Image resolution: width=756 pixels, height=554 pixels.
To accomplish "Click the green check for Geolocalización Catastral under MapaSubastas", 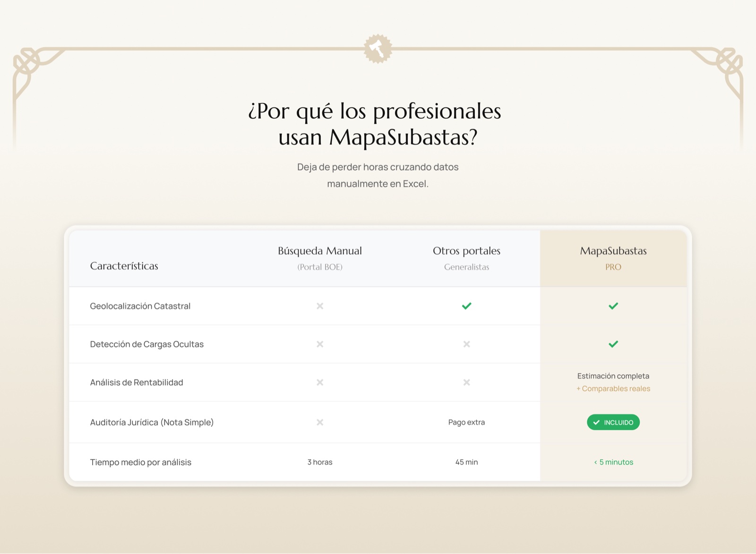I will click(x=613, y=306).
